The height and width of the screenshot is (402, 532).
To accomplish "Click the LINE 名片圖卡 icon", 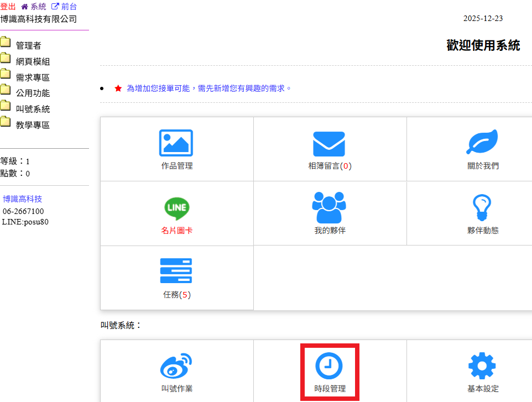I will [176, 208].
